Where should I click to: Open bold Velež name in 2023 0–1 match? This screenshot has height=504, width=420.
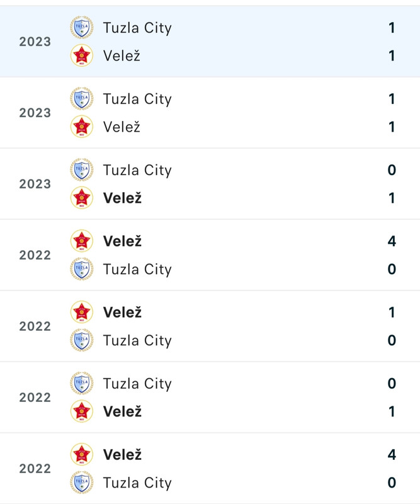pos(122,198)
